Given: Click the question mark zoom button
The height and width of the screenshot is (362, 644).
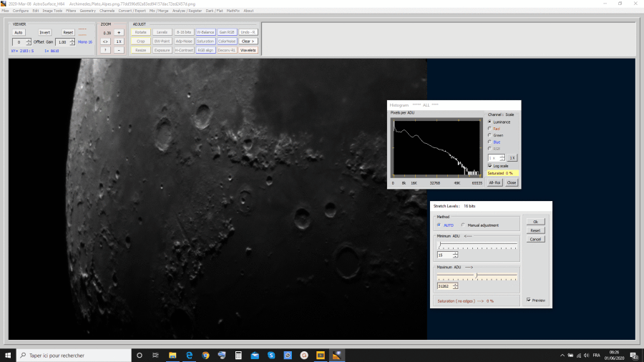Looking at the screenshot, I should (x=106, y=50).
